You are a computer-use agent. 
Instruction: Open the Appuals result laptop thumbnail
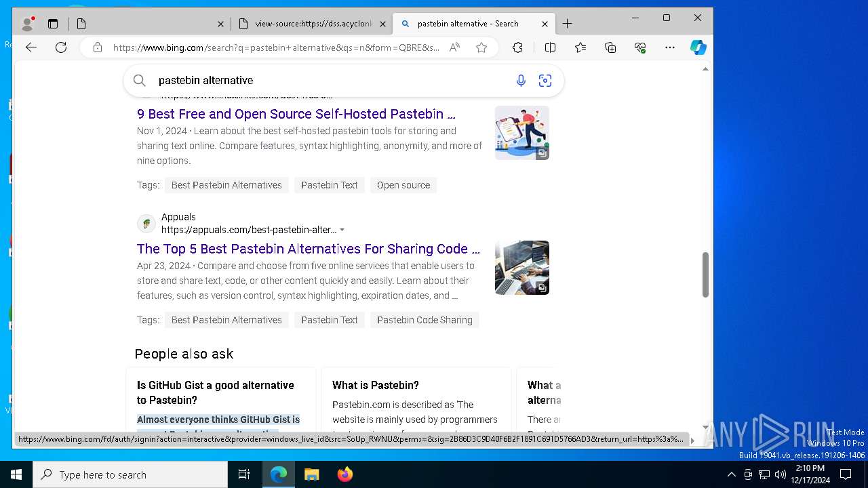tap(522, 268)
